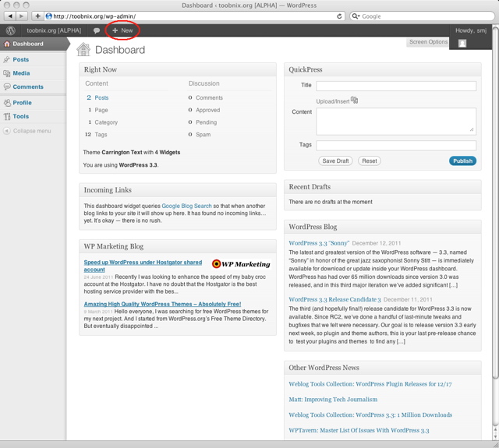Click the WordPress logo in admin bar

[10, 30]
